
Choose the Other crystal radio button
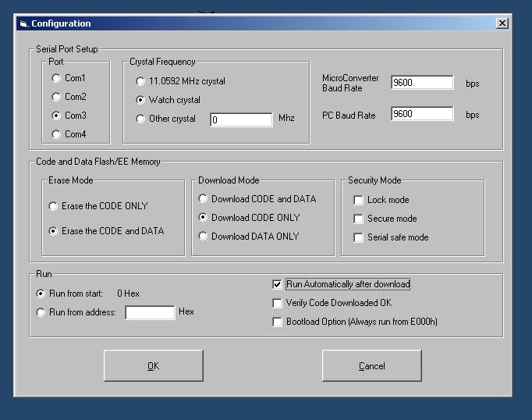coord(140,119)
